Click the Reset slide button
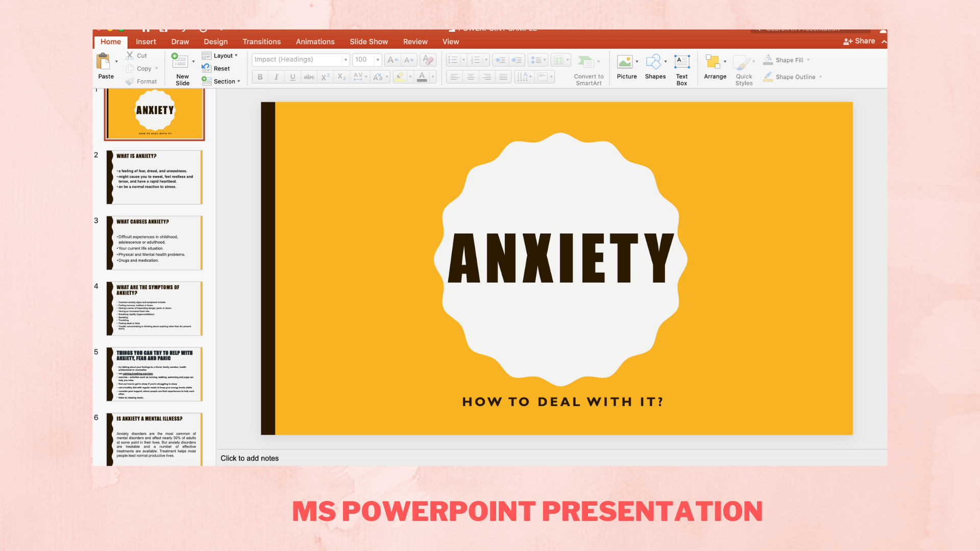Image resolution: width=980 pixels, height=551 pixels. 220,68
